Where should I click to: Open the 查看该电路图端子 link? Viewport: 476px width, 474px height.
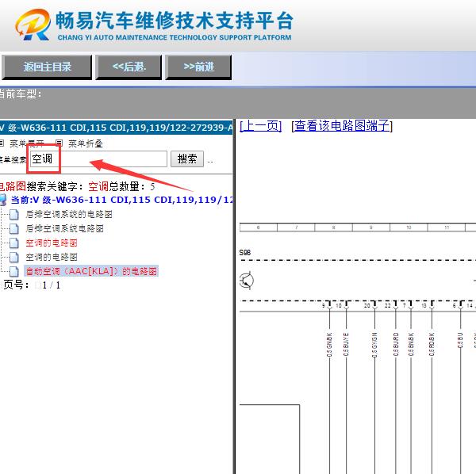click(342, 125)
